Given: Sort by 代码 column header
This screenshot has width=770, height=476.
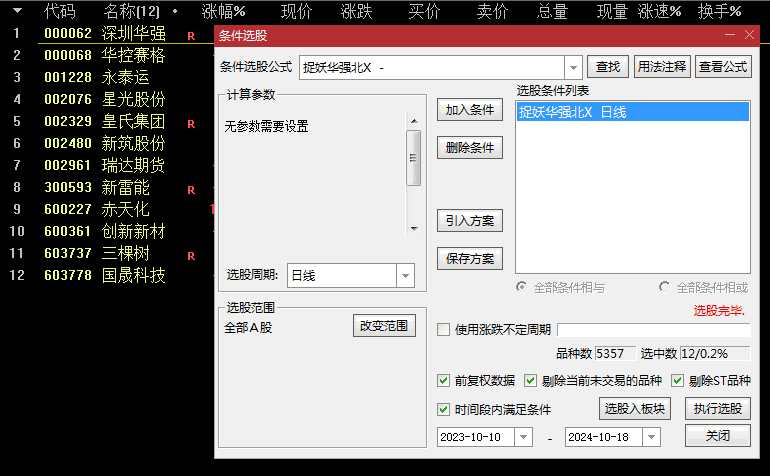Looking at the screenshot, I should [x=60, y=11].
